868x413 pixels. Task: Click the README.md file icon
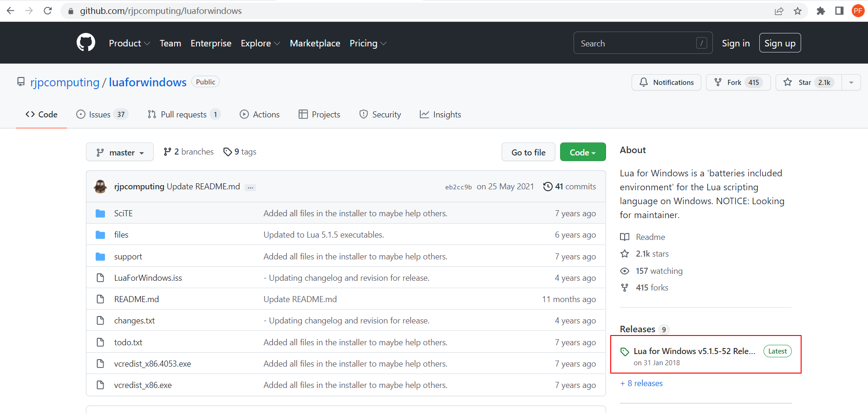(100, 299)
